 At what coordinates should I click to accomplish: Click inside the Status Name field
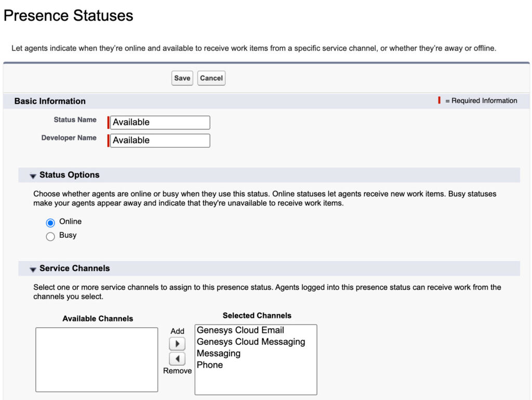(x=159, y=122)
